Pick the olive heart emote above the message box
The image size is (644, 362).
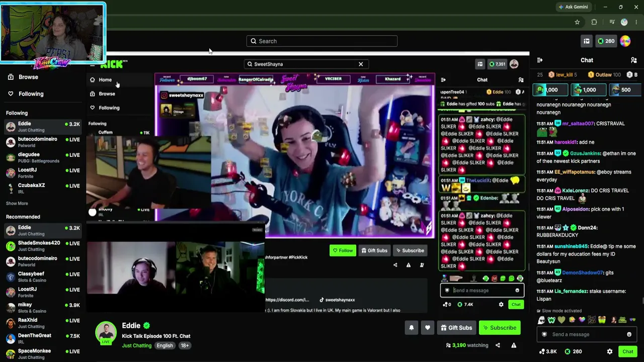click(x=561, y=320)
